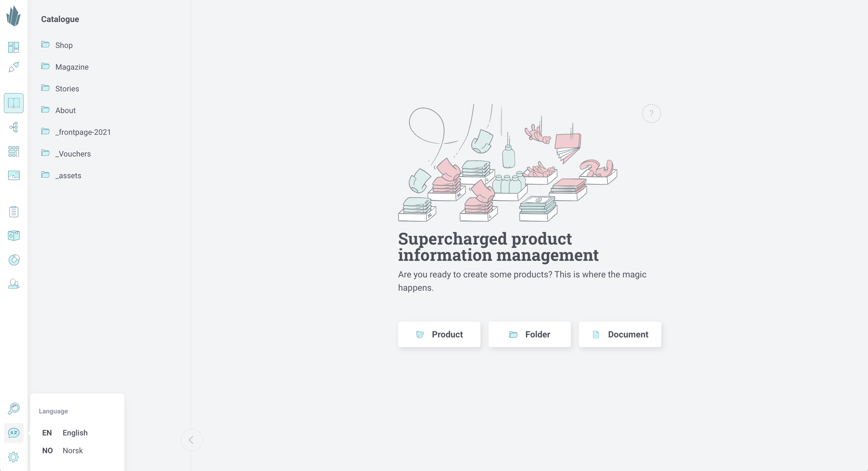
Task: Create a new Document
Action: (620, 334)
